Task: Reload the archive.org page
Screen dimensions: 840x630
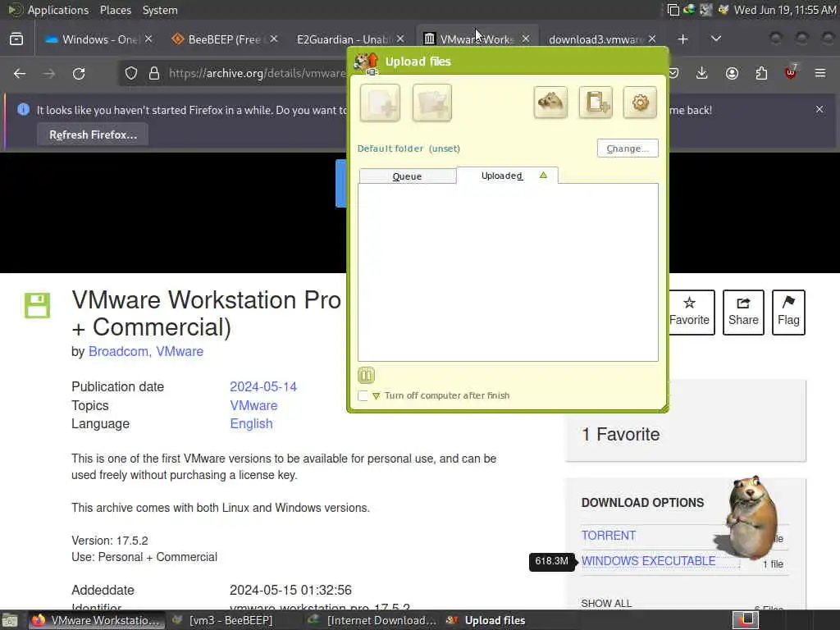Action: coord(79,73)
